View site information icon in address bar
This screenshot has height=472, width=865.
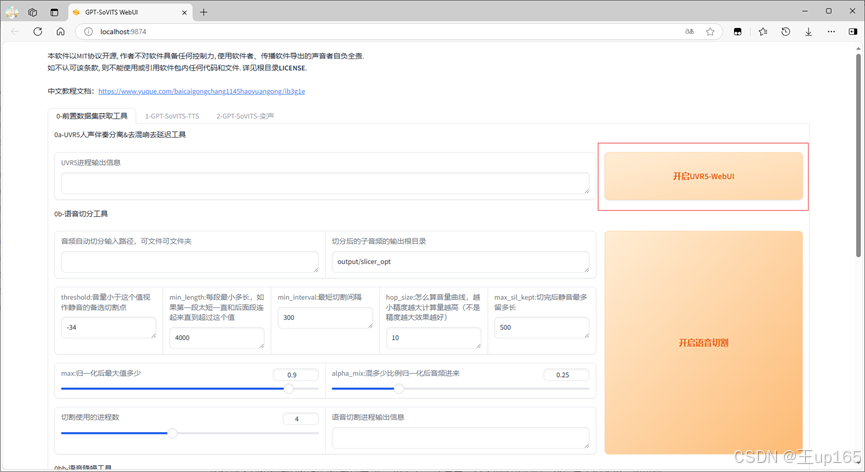click(x=88, y=31)
